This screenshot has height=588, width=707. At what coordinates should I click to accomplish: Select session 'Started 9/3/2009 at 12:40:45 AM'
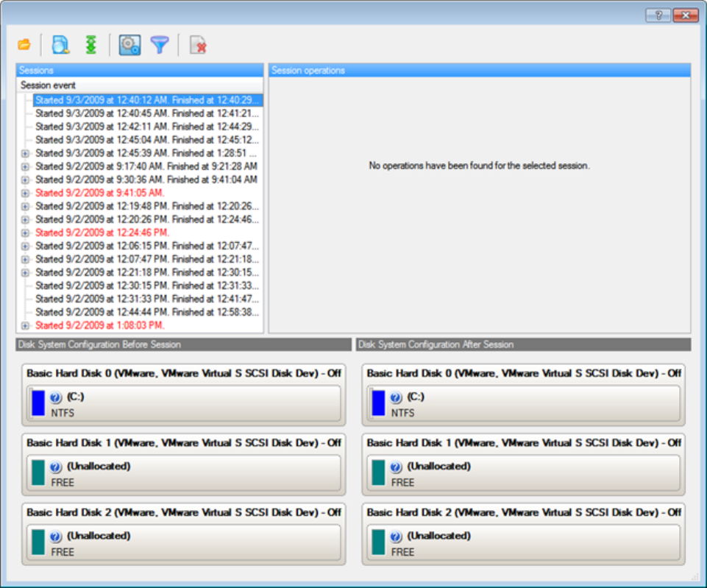click(147, 113)
